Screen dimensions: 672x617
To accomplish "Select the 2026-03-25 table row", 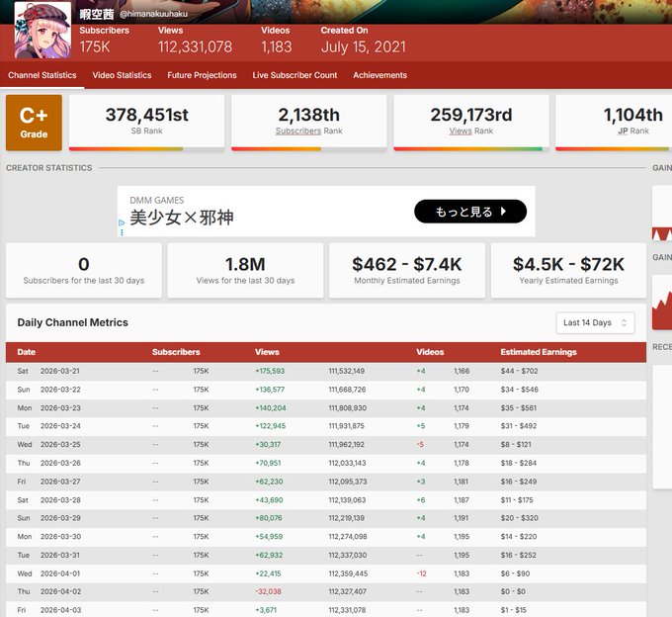I will [x=326, y=444].
